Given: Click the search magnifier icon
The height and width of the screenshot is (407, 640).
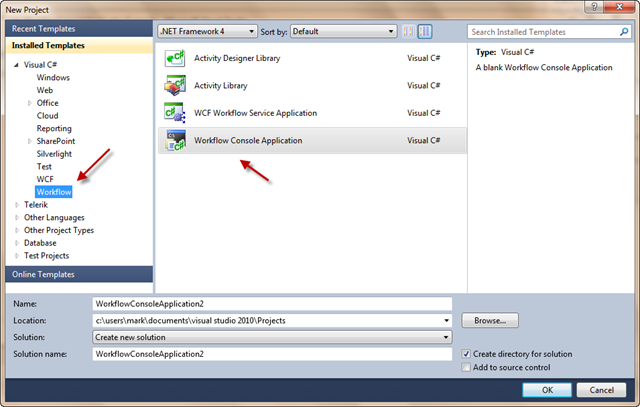Looking at the screenshot, I should (624, 32).
